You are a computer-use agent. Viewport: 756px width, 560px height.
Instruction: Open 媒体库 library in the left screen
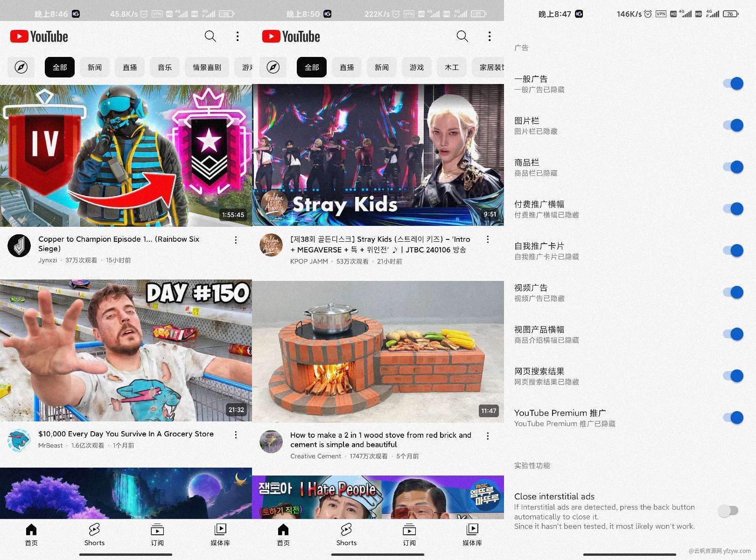tap(220, 535)
